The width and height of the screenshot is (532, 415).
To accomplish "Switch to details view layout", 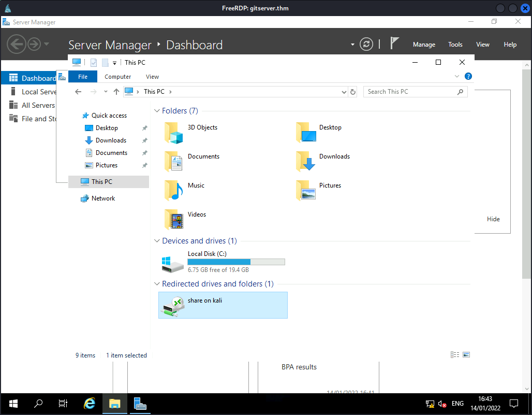I will pyautogui.click(x=455, y=354).
